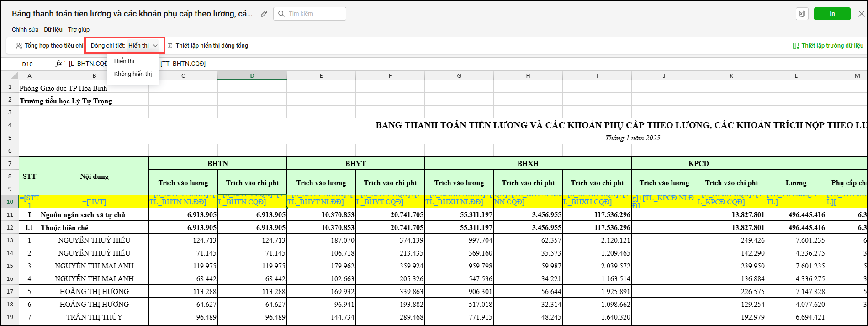This screenshot has width=868, height=326.
Task: Click the Thiết lập trường dữ liệu icon
Action: (795, 46)
